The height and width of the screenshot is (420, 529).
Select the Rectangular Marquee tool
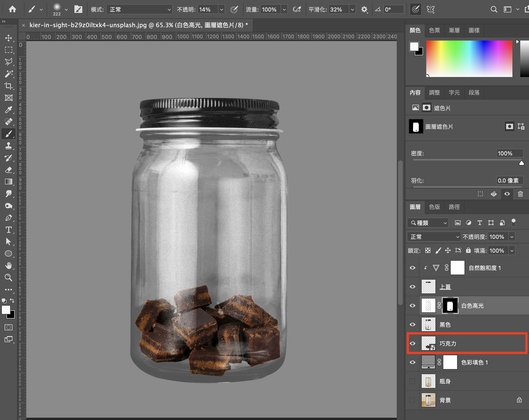click(9, 50)
